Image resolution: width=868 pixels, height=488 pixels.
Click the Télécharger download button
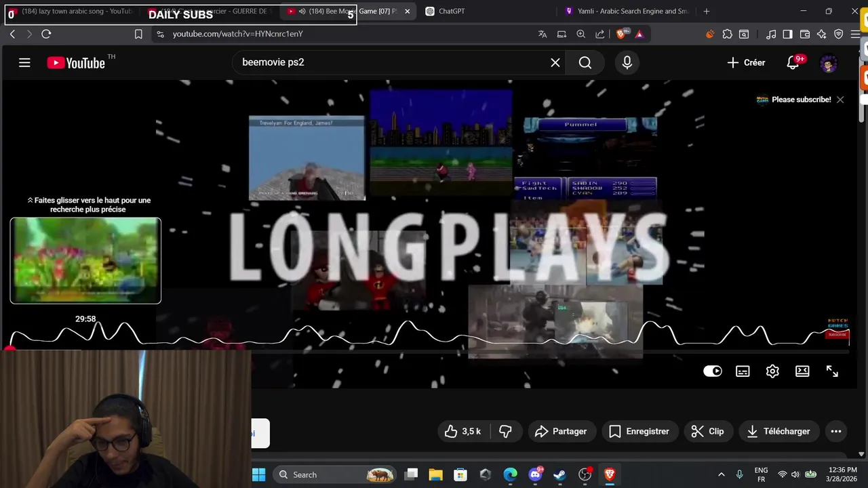(778, 431)
